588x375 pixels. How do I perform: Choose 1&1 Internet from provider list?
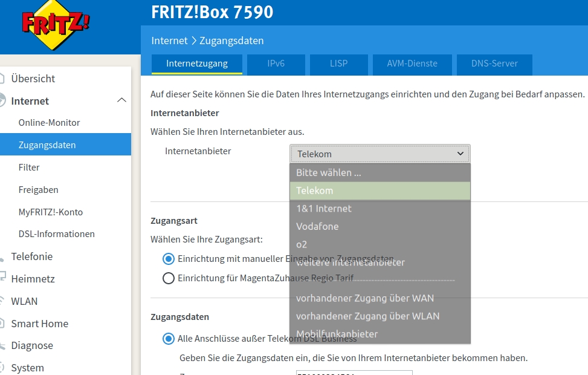coord(323,209)
